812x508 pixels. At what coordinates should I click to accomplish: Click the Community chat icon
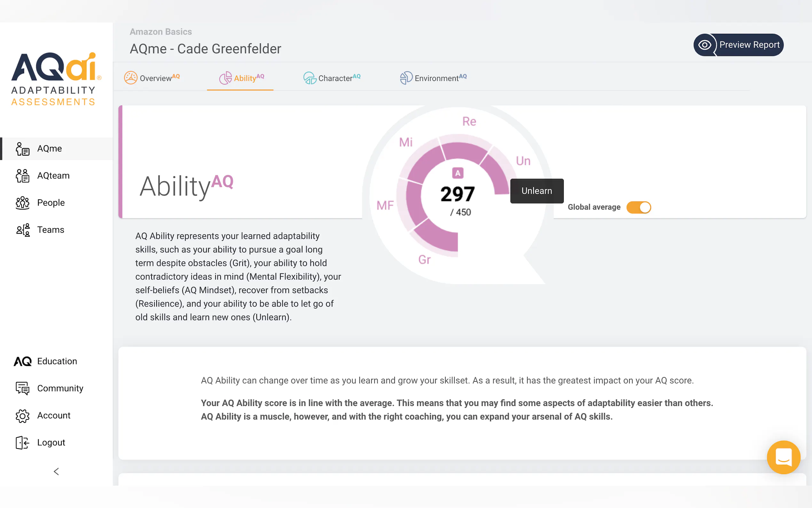22,388
